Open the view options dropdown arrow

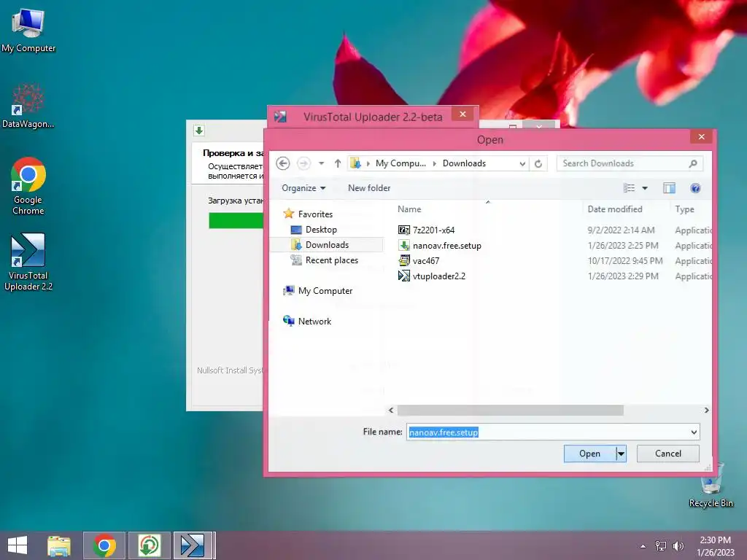[645, 188]
